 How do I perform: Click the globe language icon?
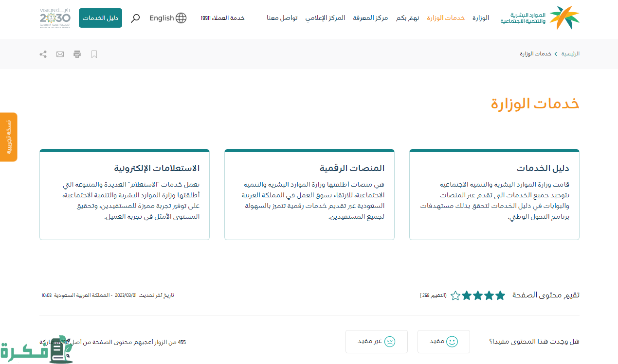pyautogui.click(x=181, y=18)
